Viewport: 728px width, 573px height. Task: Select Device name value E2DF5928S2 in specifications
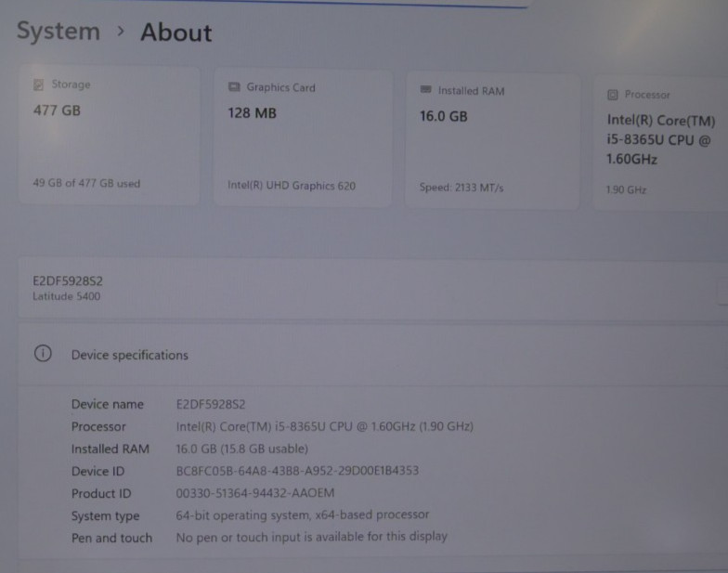[x=210, y=404]
